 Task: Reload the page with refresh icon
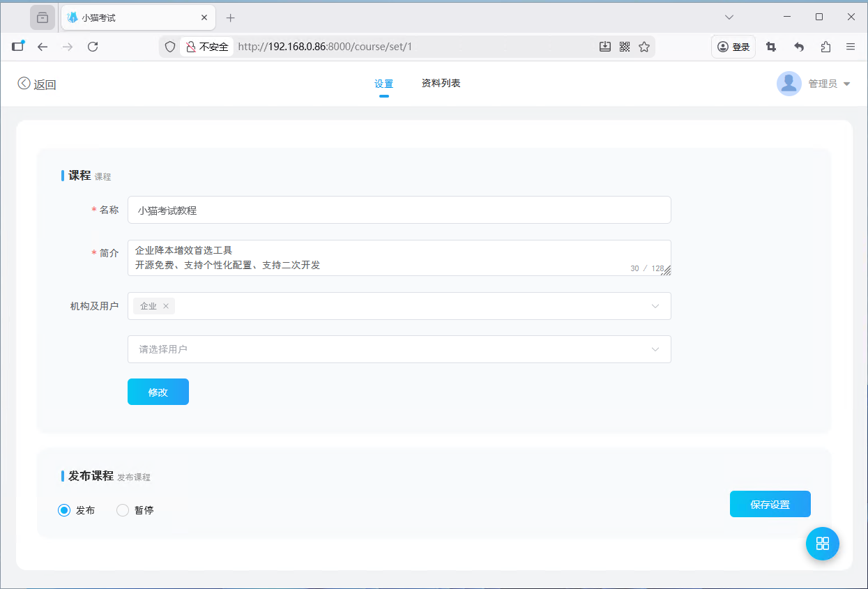[93, 47]
